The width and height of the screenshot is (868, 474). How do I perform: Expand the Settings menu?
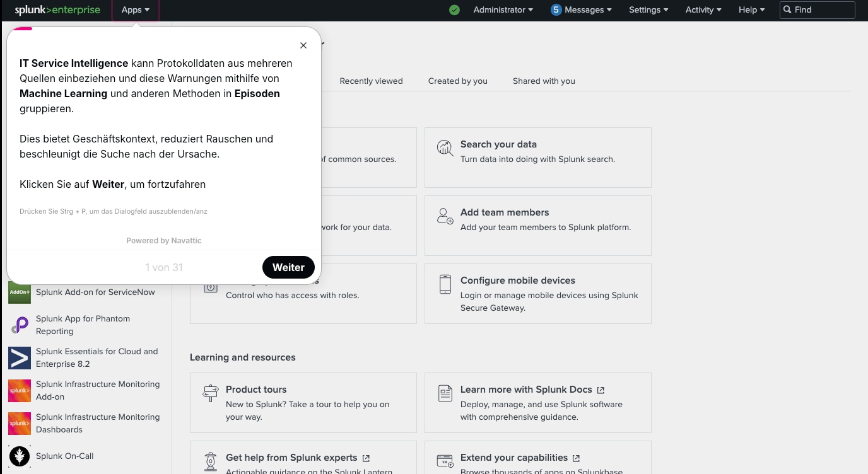[x=648, y=10]
